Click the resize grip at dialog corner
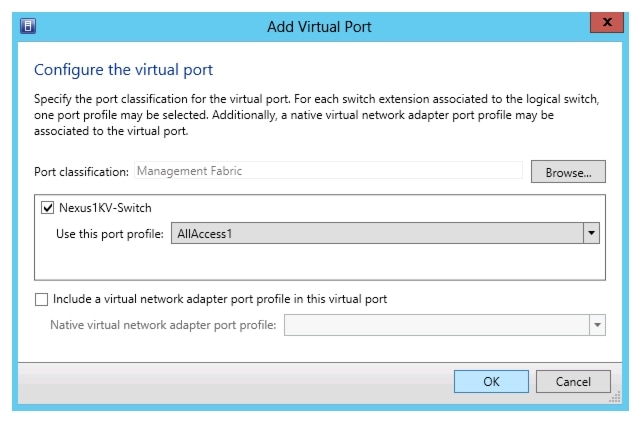Image resolution: width=642 pixels, height=424 pixels. [615, 397]
